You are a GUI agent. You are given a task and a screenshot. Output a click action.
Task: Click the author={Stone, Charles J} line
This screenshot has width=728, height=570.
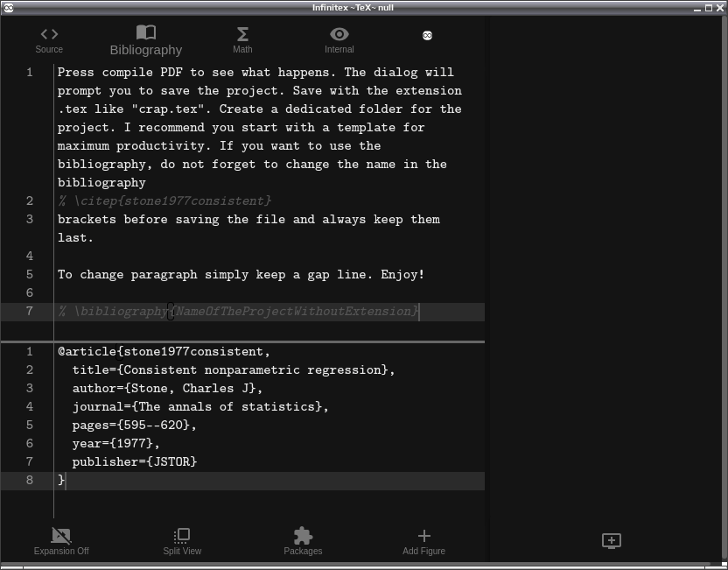tap(167, 389)
